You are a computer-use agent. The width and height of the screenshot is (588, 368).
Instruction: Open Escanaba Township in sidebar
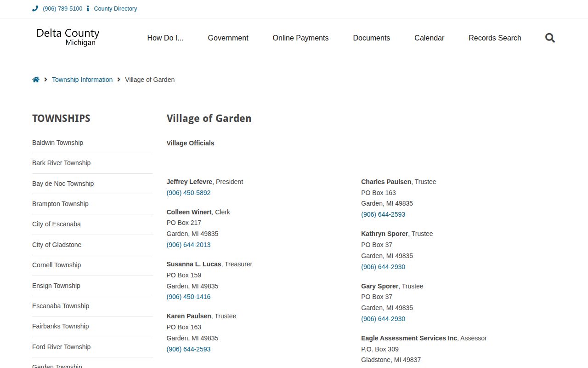tap(61, 306)
